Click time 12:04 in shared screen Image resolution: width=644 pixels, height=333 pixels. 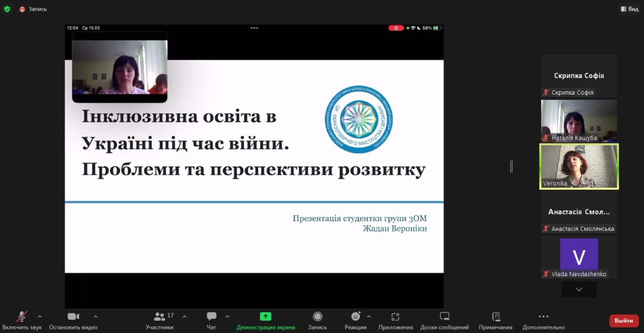click(73, 28)
